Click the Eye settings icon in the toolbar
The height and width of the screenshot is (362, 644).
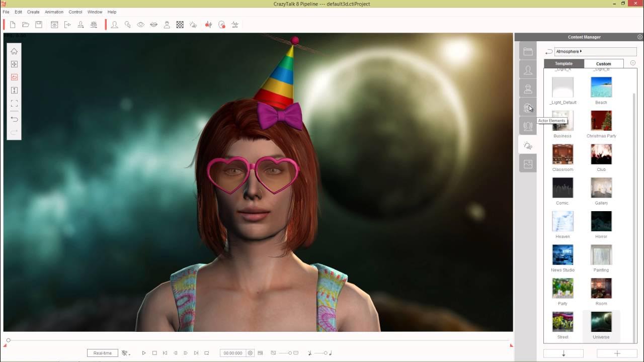click(141, 25)
